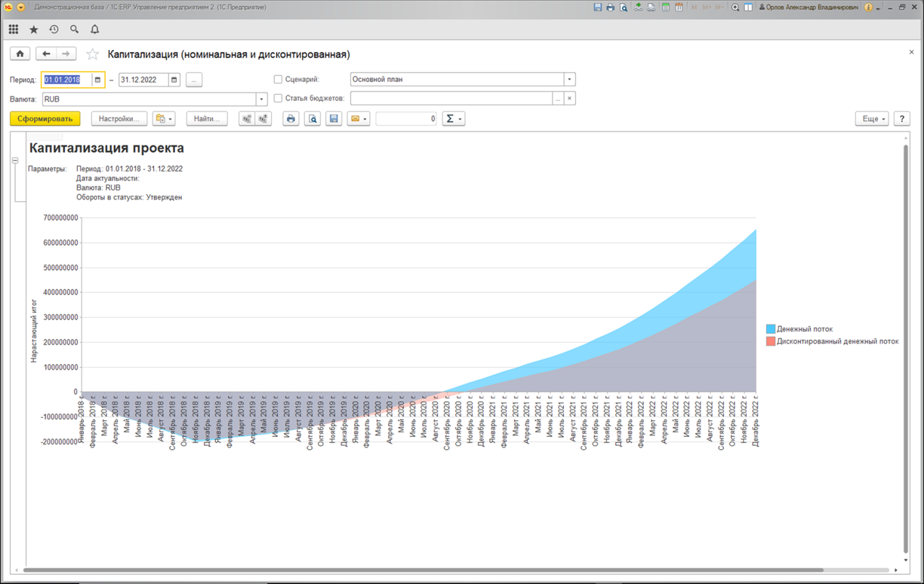Open report variants dropdown button
Viewport: 924px width, 584px height.
point(164,119)
